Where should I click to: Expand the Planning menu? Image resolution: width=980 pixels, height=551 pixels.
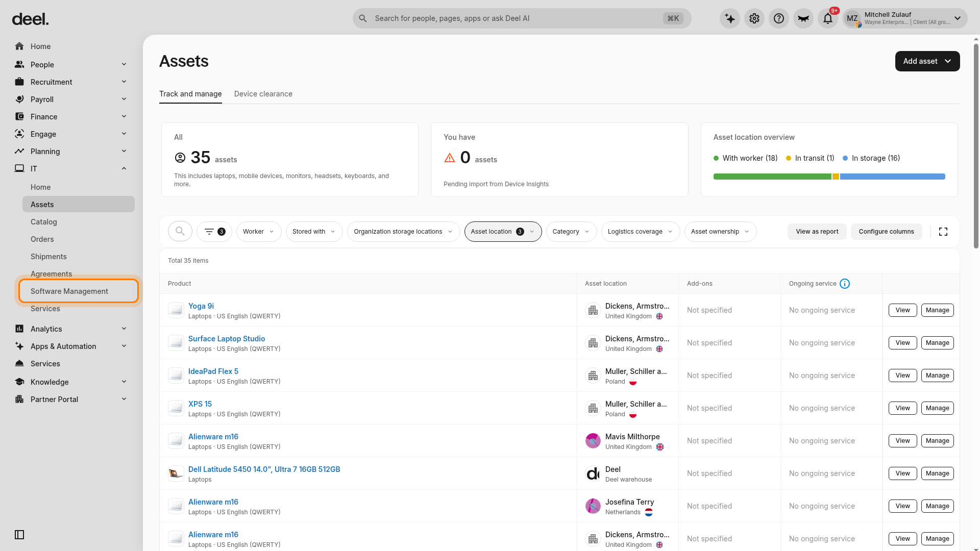click(x=124, y=151)
